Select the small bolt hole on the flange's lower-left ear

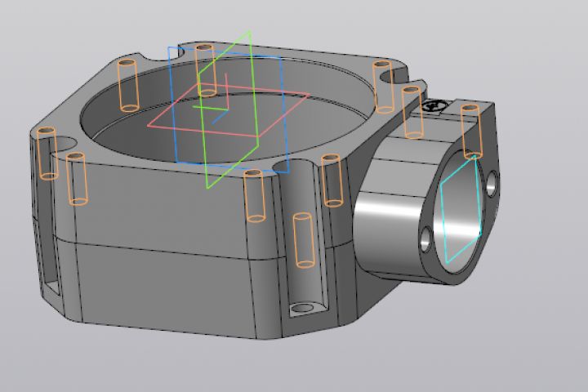(x=425, y=240)
